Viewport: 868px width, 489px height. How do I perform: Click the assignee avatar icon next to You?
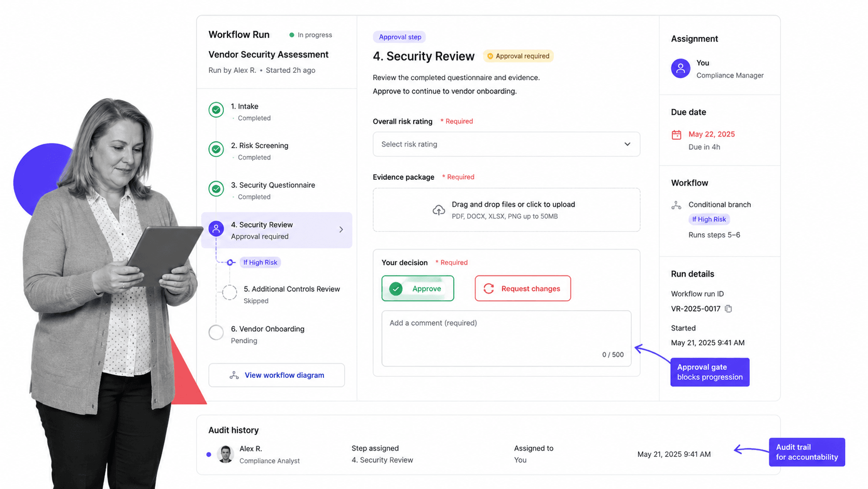point(681,68)
